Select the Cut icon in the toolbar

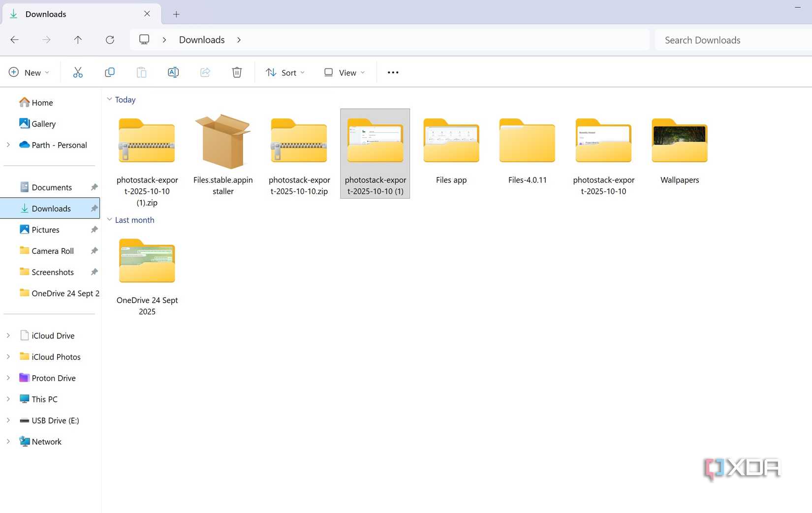(x=78, y=72)
